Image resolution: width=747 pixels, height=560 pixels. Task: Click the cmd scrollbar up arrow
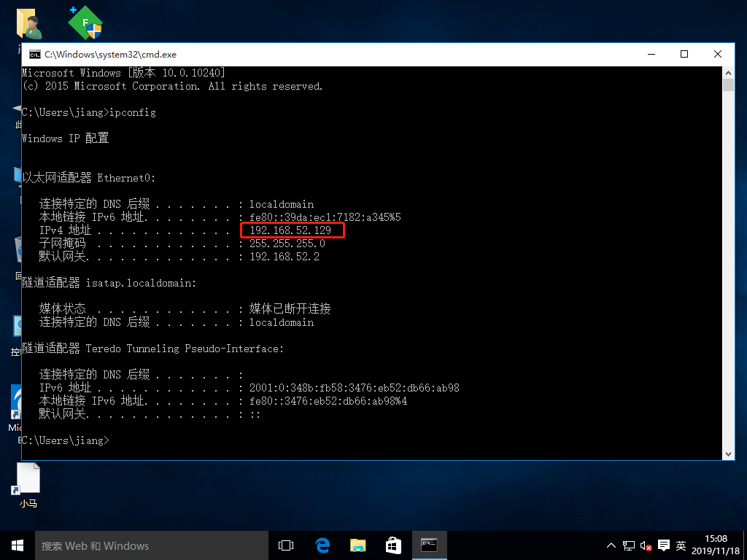[728, 73]
